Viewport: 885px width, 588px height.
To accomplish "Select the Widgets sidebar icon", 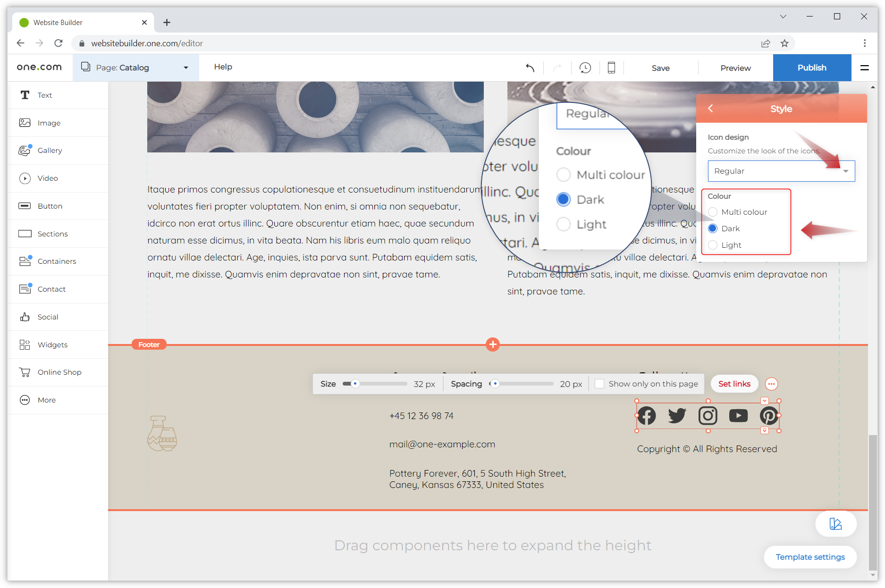I will coord(52,344).
